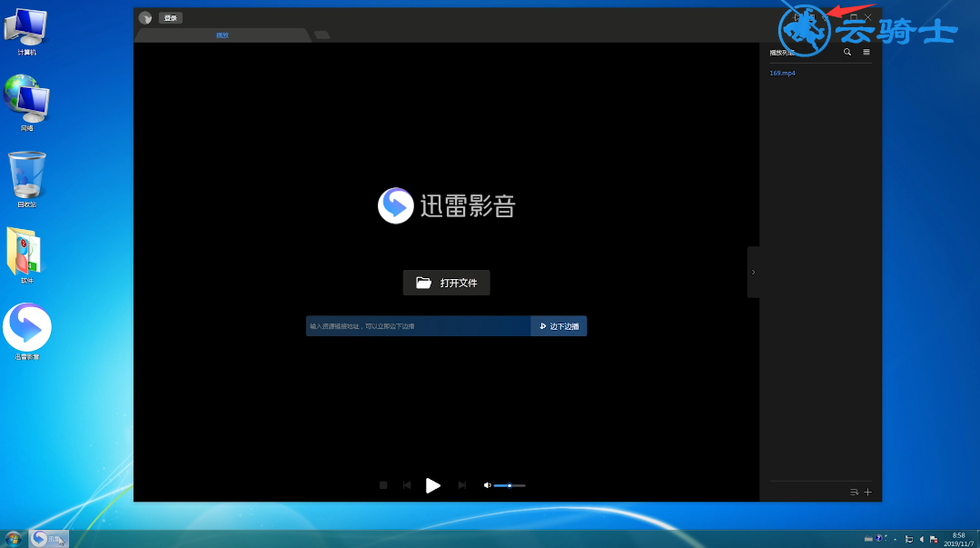
Task: Stop playback with the stop button
Action: point(383,485)
